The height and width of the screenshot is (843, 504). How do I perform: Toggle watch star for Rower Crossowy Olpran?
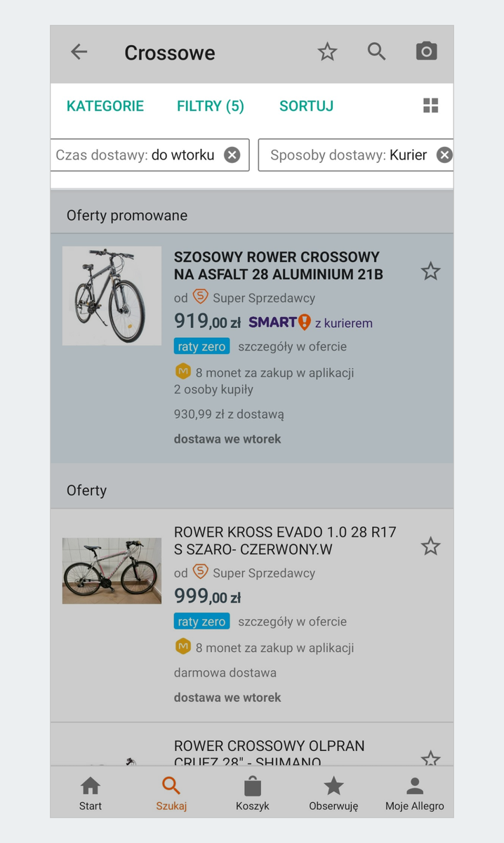click(430, 758)
